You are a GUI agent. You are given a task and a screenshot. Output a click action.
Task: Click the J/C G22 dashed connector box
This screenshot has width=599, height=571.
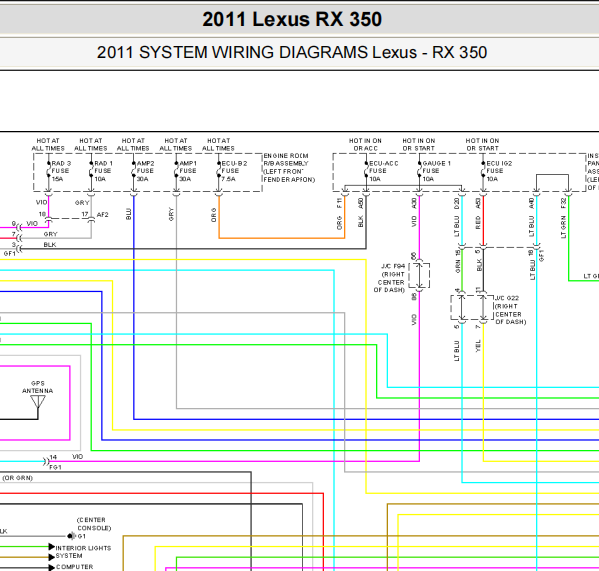click(472, 307)
